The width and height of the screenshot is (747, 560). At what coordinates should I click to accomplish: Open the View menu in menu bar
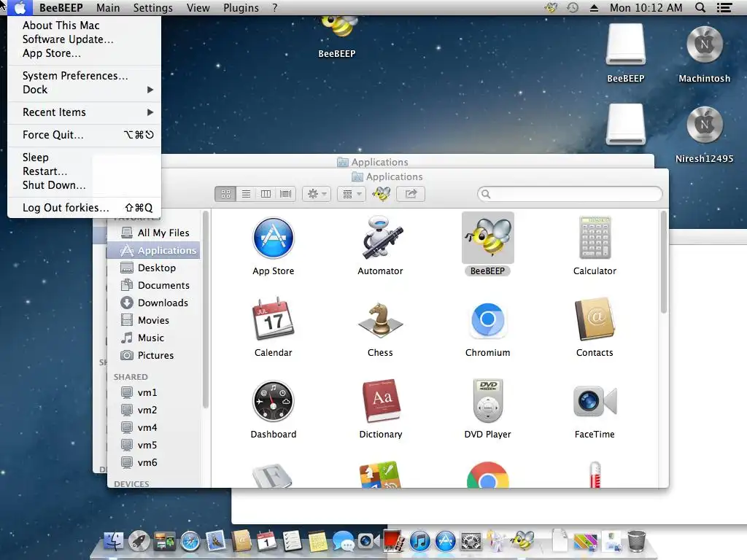(x=198, y=7)
